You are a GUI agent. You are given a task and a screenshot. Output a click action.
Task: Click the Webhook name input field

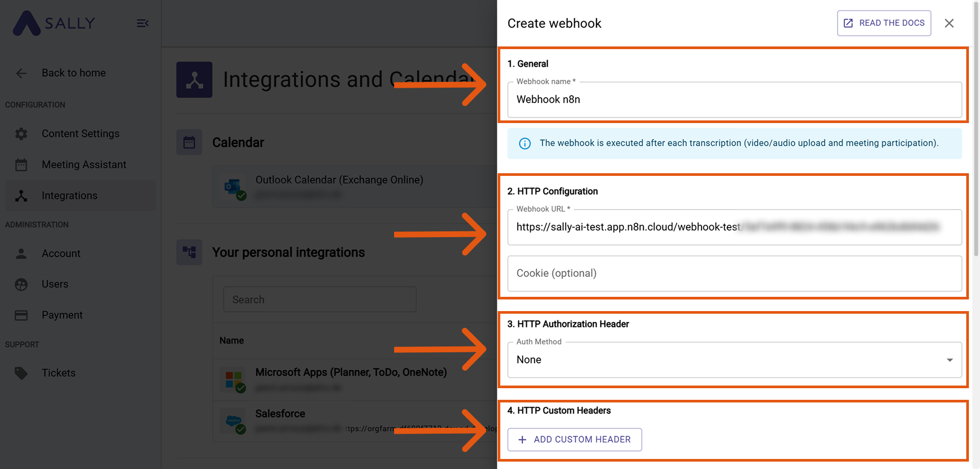click(734, 100)
